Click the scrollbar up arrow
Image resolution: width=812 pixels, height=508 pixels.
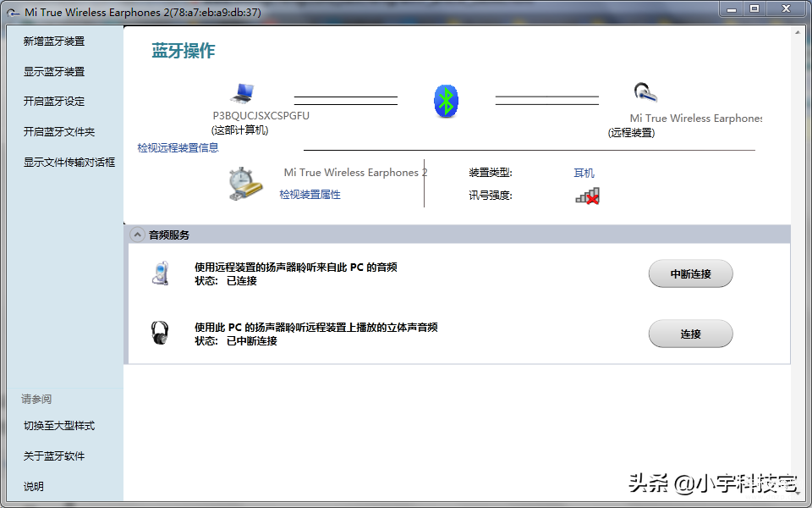(798, 33)
